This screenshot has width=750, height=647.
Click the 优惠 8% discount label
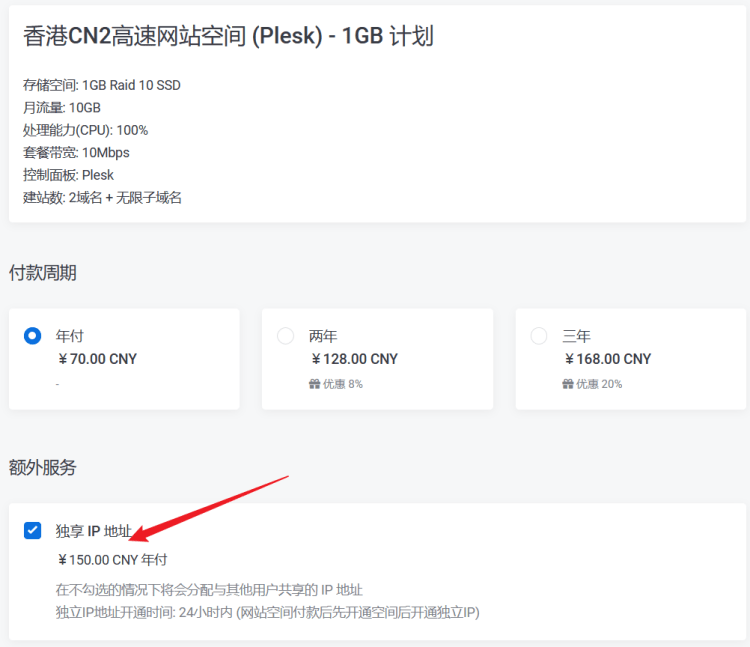[342, 384]
